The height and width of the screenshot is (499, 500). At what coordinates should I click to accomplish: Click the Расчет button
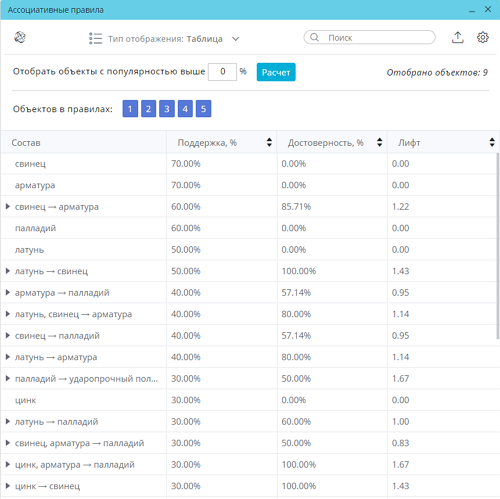pyautogui.click(x=276, y=72)
